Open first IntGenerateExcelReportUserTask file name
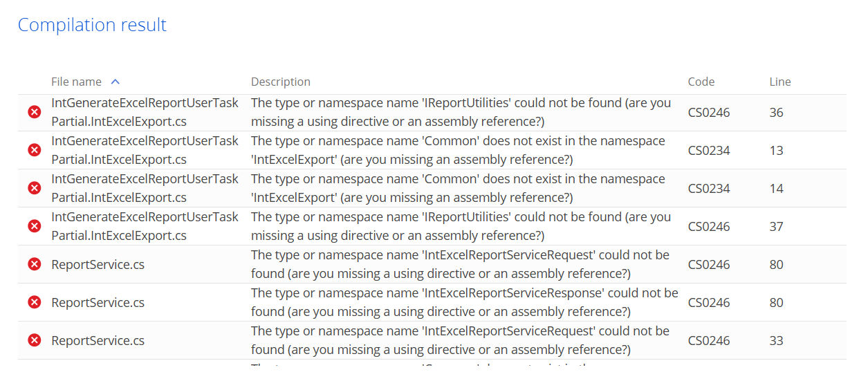 145,112
